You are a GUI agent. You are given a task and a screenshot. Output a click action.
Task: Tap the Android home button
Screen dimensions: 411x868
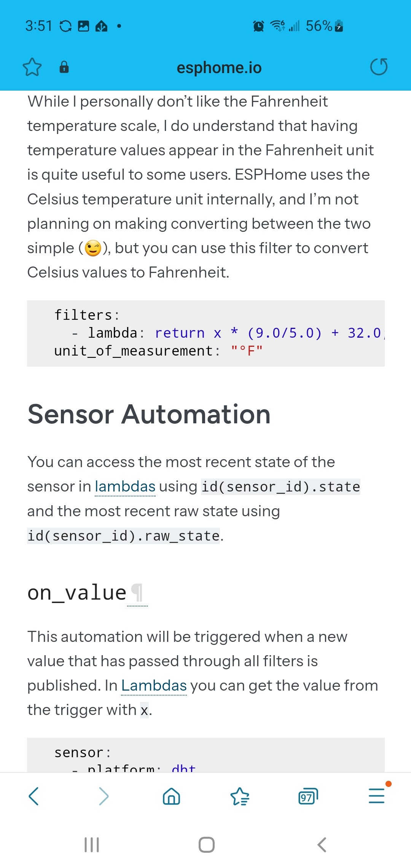(x=205, y=845)
